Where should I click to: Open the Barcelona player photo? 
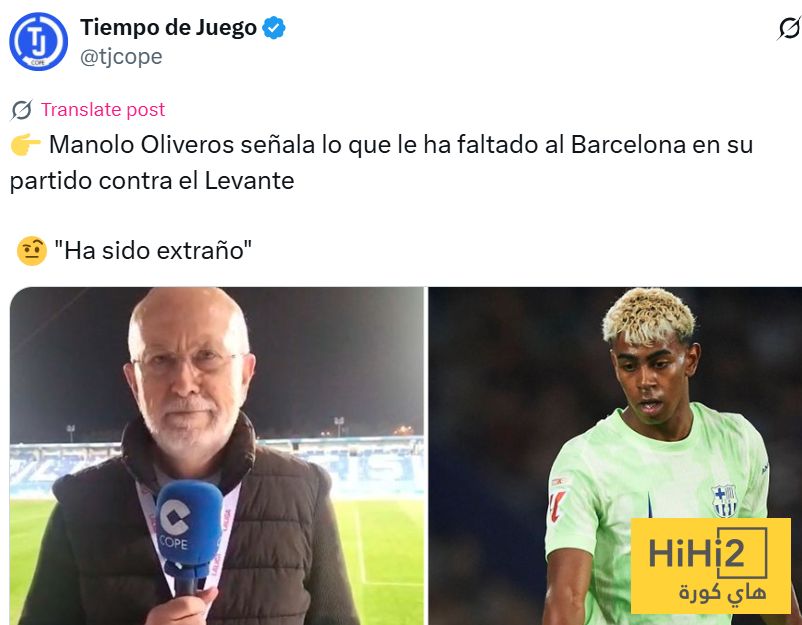[615, 456]
